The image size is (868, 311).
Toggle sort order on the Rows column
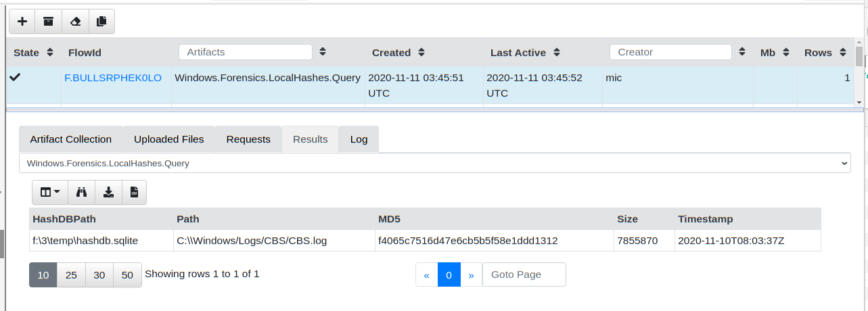click(842, 52)
